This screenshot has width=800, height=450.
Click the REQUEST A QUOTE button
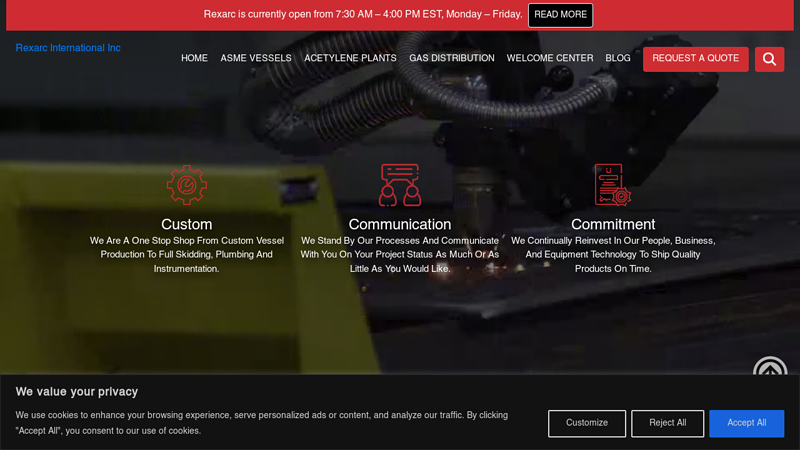[695, 59]
